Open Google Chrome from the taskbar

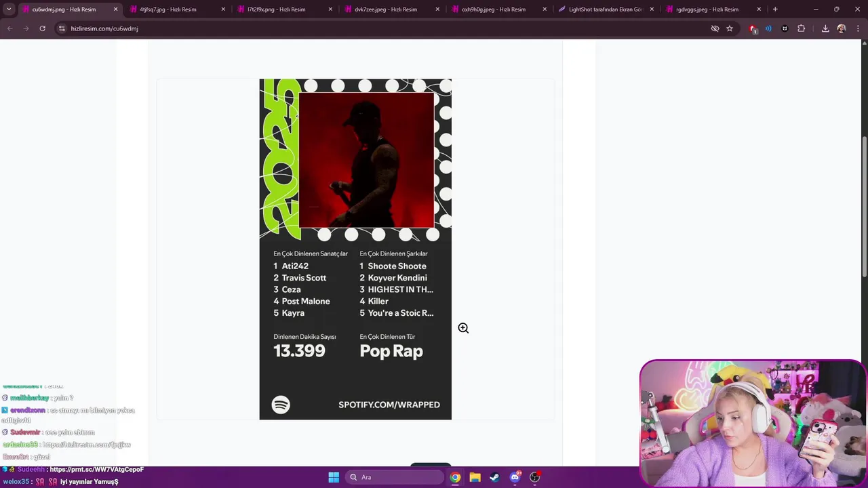tap(455, 477)
